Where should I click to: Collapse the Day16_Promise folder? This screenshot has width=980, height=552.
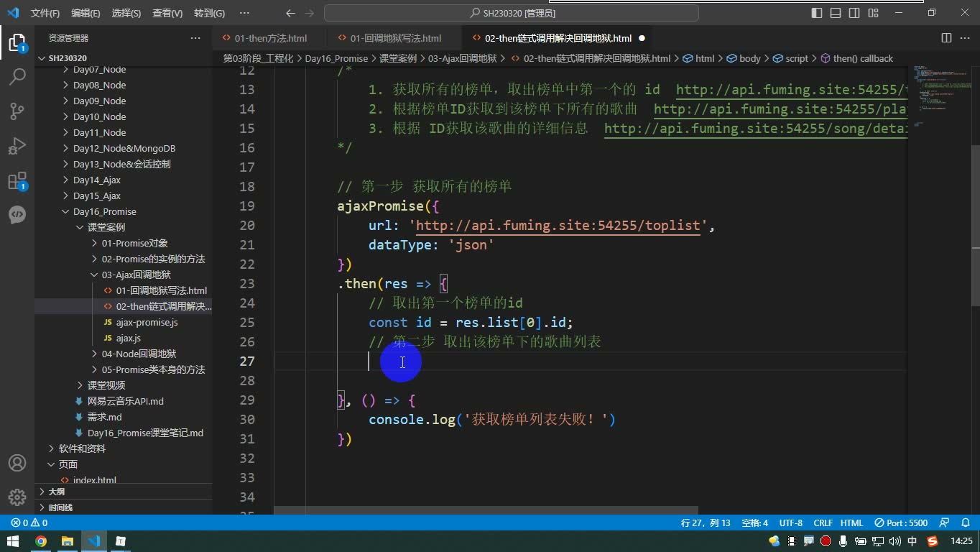(124, 211)
